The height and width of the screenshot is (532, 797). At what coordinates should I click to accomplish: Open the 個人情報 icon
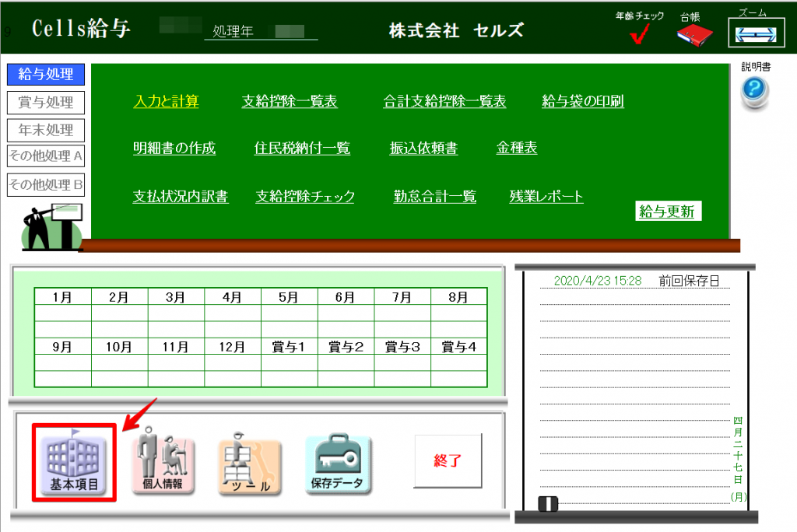[x=162, y=462]
